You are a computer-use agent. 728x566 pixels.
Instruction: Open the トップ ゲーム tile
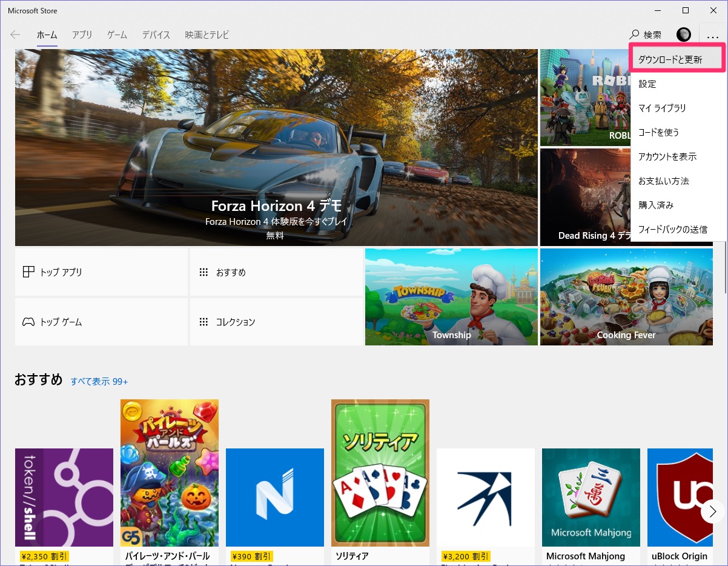point(101,322)
